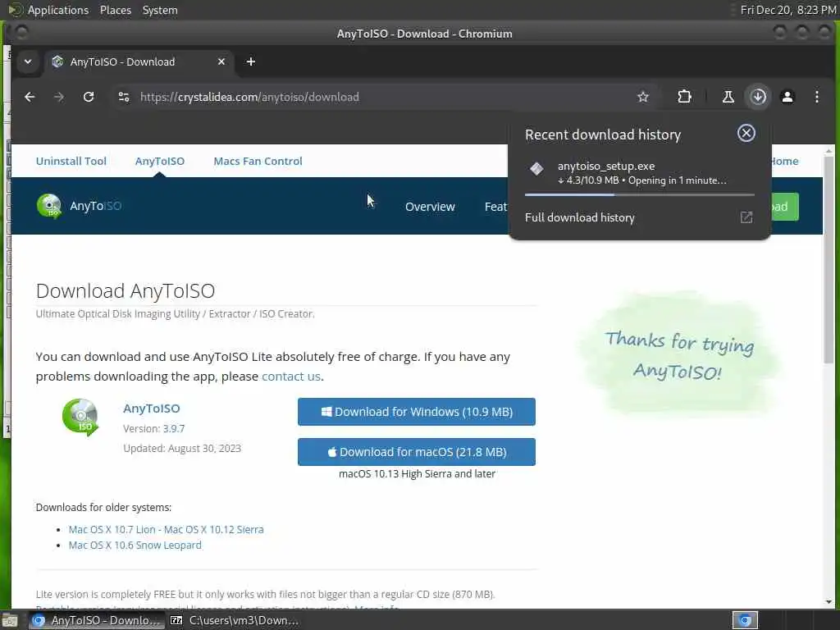
Task: Click the Download AnyToISO heading
Action: pos(126,290)
